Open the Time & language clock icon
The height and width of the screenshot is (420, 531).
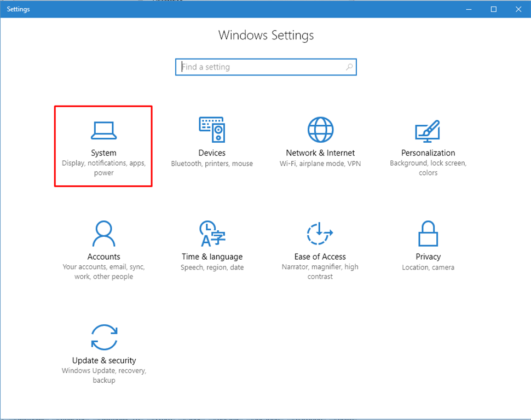click(x=212, y=234)
